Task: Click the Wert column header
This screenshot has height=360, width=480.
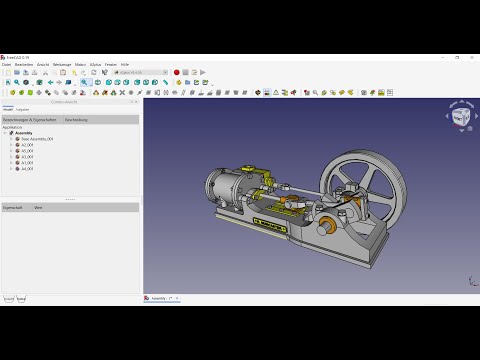Action: (38, 208)
